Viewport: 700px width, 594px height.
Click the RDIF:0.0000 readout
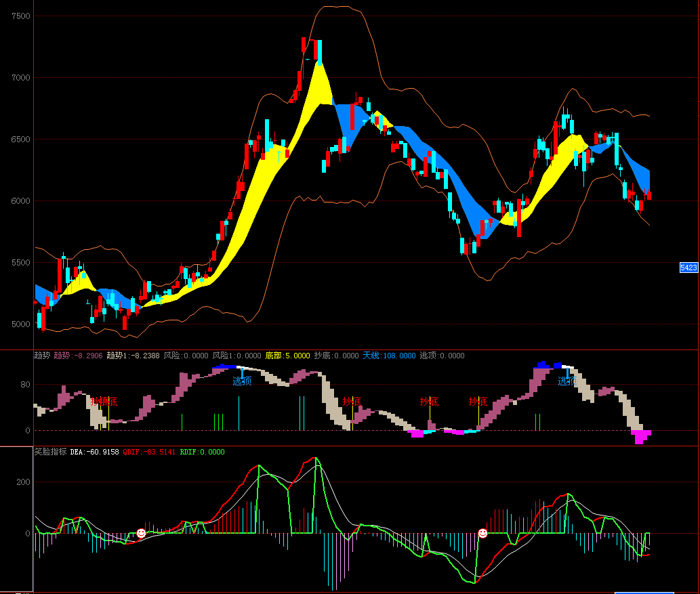point(202,452)
